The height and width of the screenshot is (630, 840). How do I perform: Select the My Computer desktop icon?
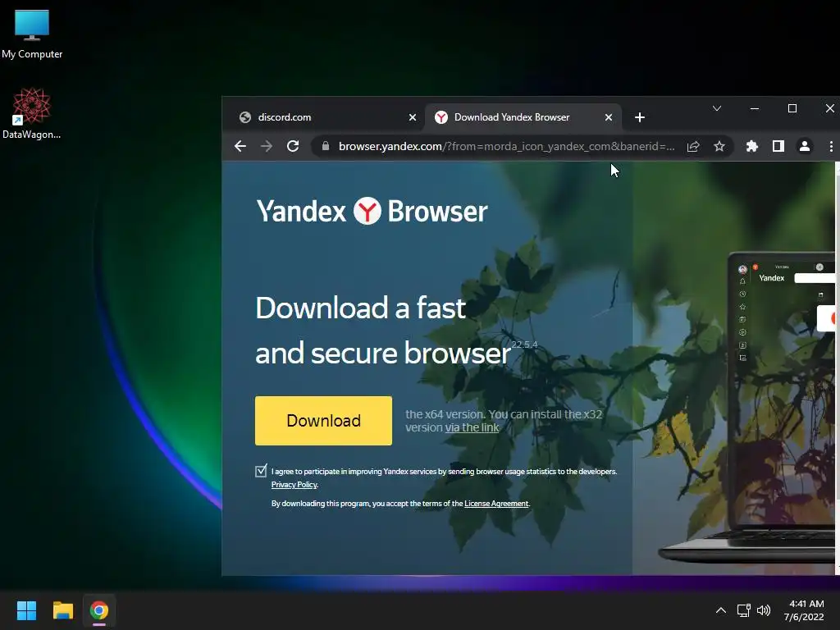point(32,34)
